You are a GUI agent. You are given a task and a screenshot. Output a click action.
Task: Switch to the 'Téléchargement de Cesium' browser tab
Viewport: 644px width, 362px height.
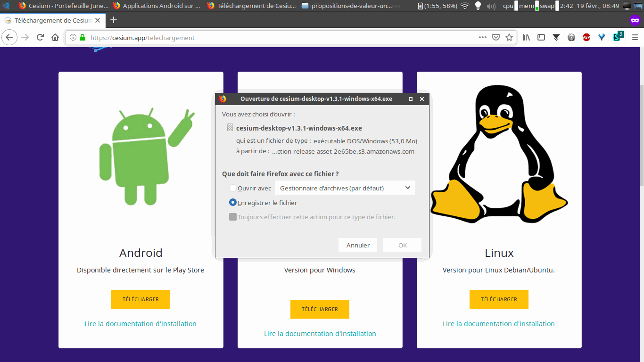pyautogui.click(x=53, y=20)
